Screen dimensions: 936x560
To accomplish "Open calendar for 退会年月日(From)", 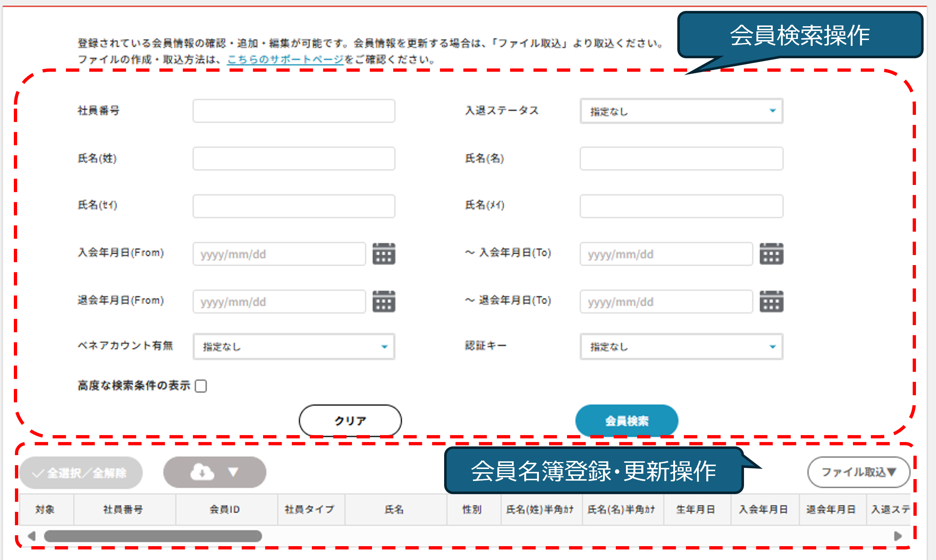I will point(384,301).
